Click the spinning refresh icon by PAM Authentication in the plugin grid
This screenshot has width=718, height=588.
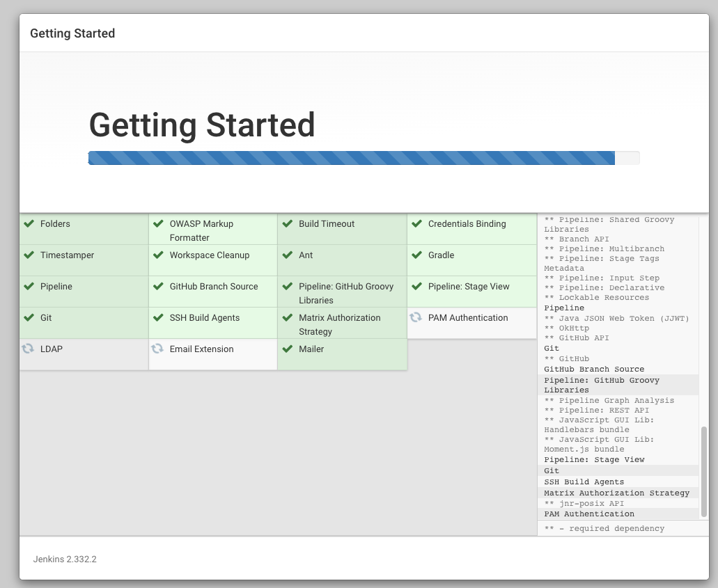416,317
